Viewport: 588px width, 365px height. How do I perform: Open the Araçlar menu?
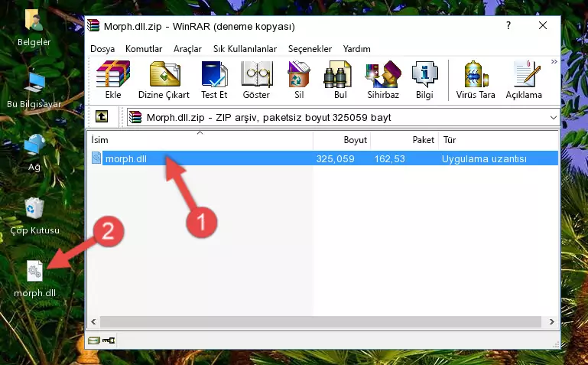coord(187,49)
